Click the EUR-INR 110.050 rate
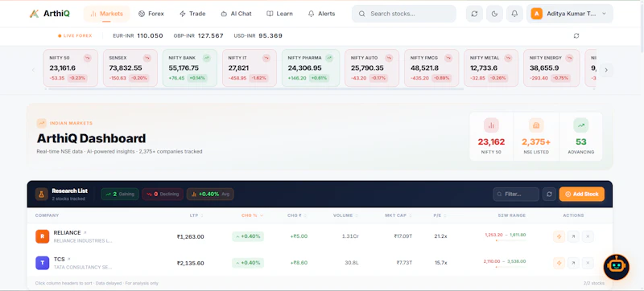 click(x=138, y=35)
